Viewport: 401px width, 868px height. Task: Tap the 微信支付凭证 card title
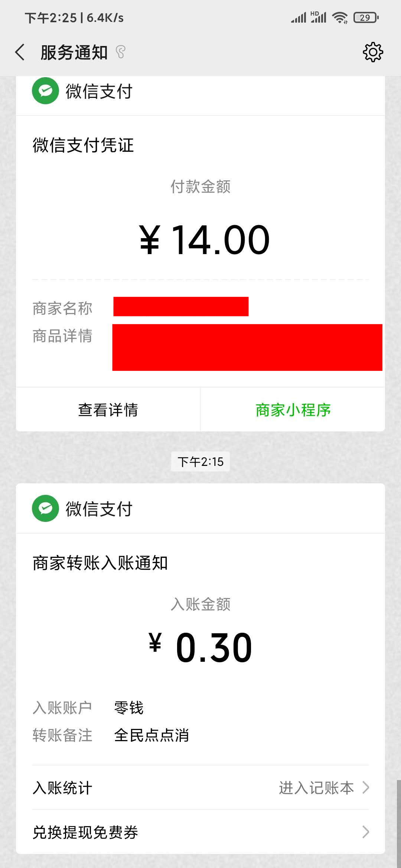pyautogui.click(x=83, y=145)
